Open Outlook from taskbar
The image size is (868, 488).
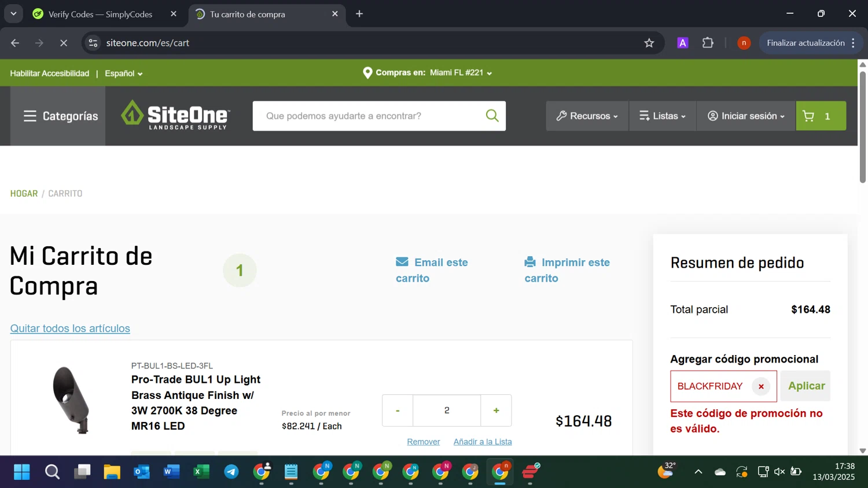pyautogui.click(x=142, y=472)
